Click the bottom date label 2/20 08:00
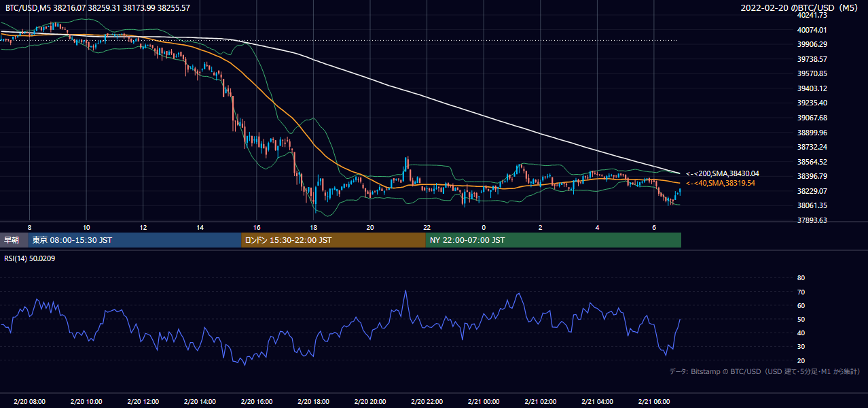 [29, 401]
